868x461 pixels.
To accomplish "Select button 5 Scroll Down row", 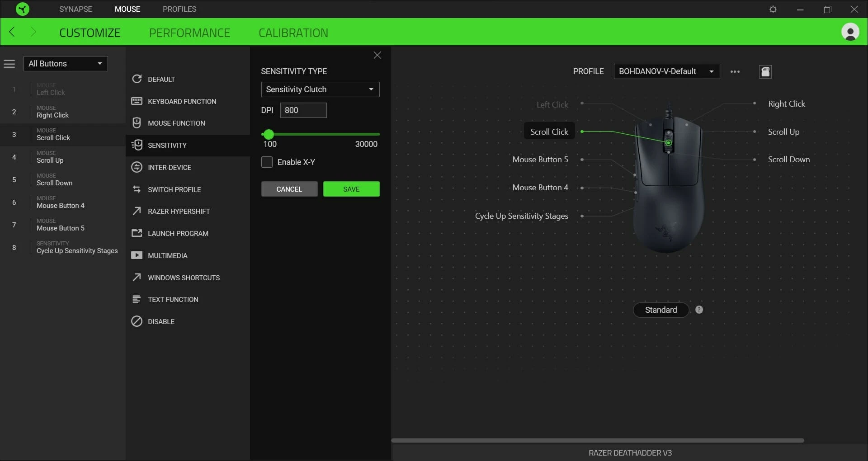I will [63, 179].
